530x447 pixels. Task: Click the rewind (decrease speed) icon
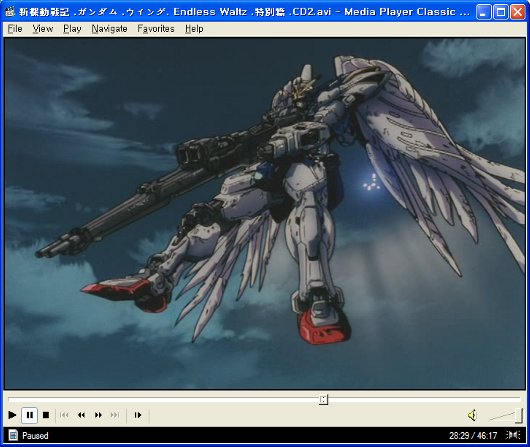(81, 415)
